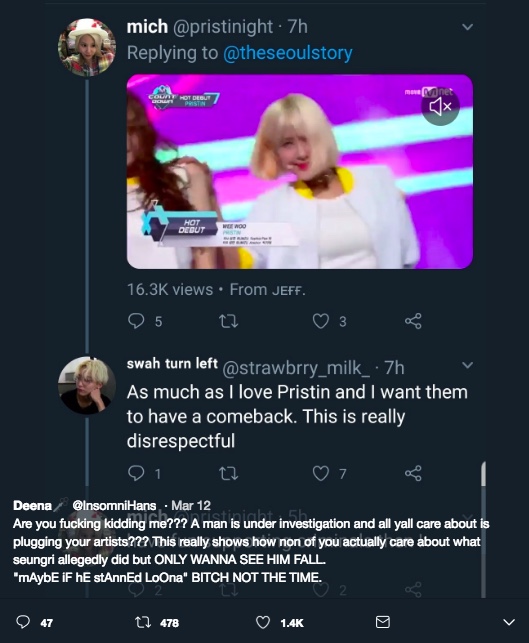Like mich's tweet with 3 likes
The image size is (529, 643).
tap(321, 321)
